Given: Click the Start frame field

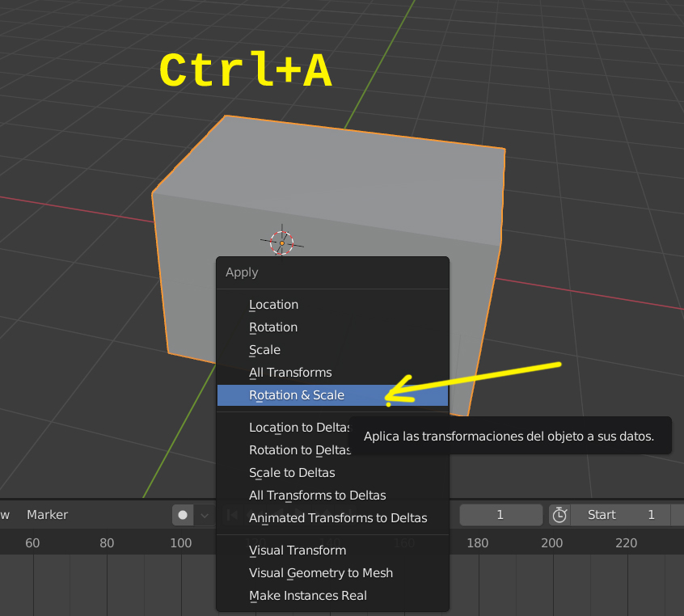Looking at the screenshot, I should (621, 515).
